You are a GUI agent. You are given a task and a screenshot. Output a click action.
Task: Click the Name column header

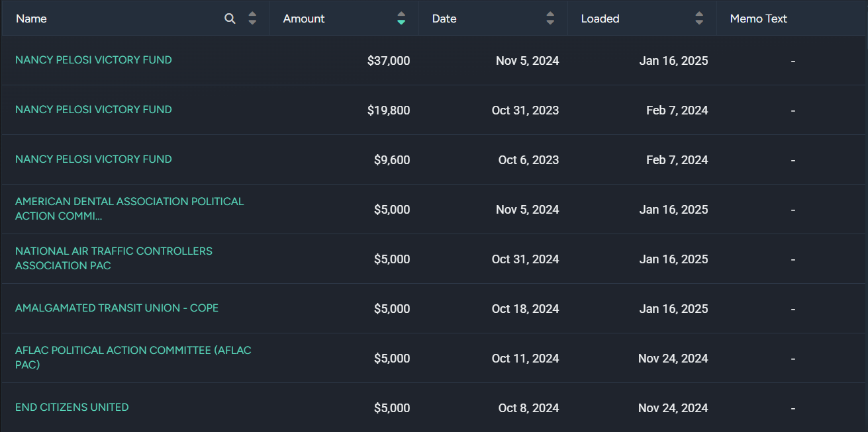pyautogui.click(x=31, y=19)
